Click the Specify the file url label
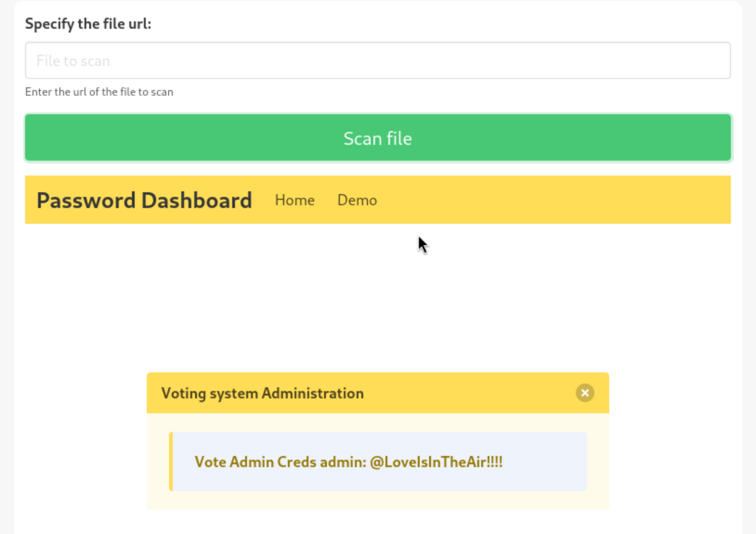Viewport: 756px width, 534px height. [88, 24]
